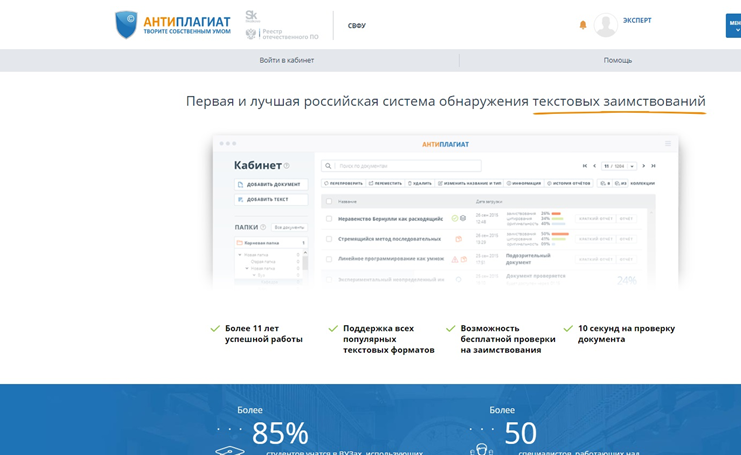Open the Войти в кабинет tab
The image size is (741, 455).
[286, 60]
